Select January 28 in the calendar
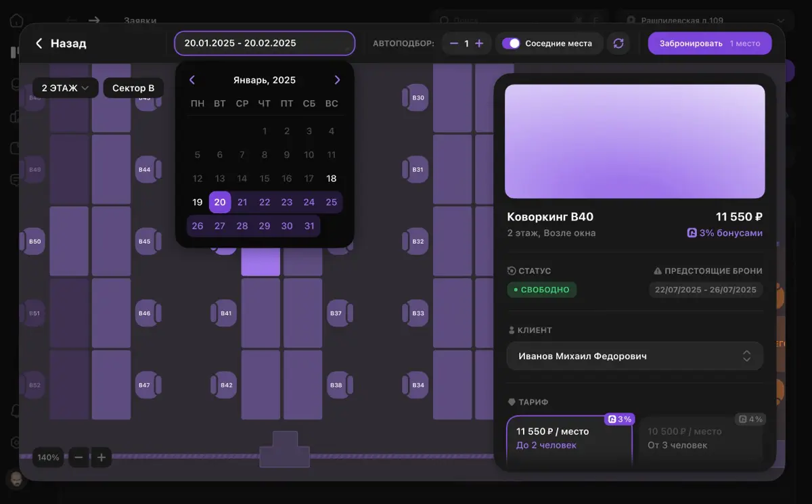This screenshot has height=504, width=812. 242,226
